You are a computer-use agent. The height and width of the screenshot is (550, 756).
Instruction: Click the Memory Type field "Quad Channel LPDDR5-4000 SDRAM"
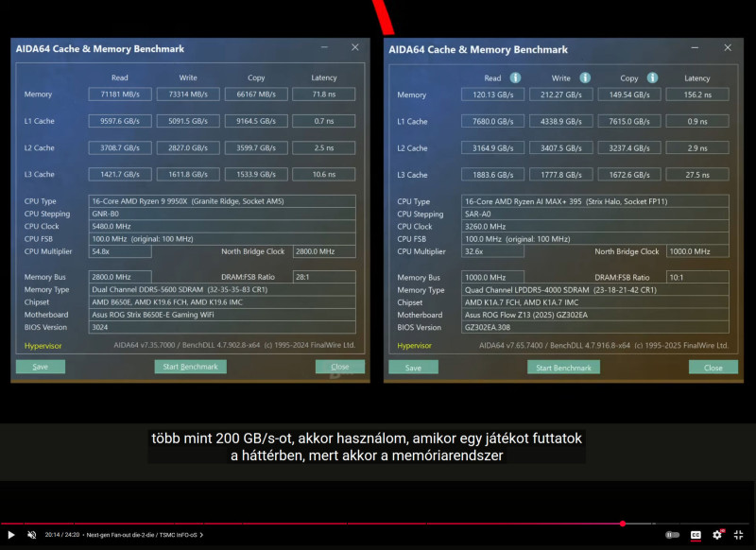pyautogui.click(x=595, y=290)
